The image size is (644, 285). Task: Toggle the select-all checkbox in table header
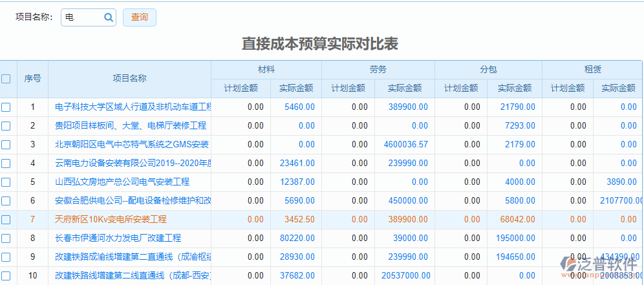pyautogui.click(x=6, y=79)
